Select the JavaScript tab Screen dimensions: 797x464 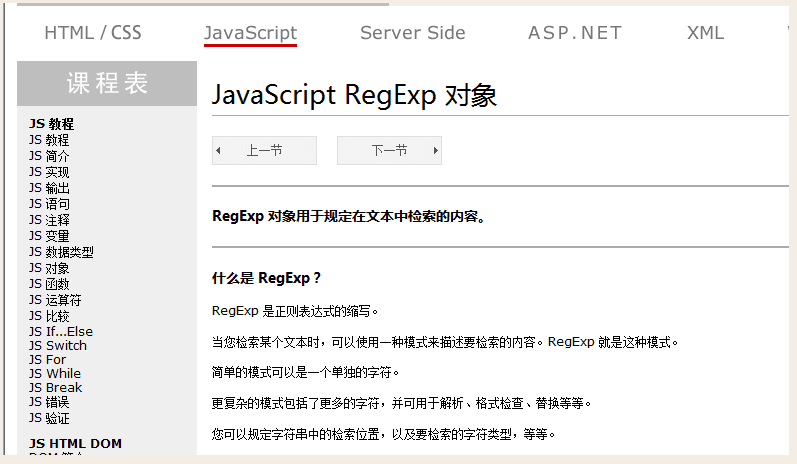tap(250, 33)
